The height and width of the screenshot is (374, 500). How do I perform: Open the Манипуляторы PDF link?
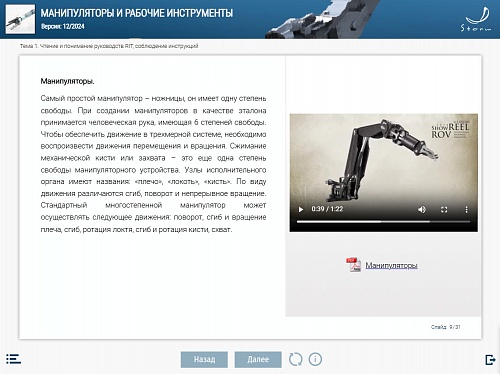click(391, 265)
